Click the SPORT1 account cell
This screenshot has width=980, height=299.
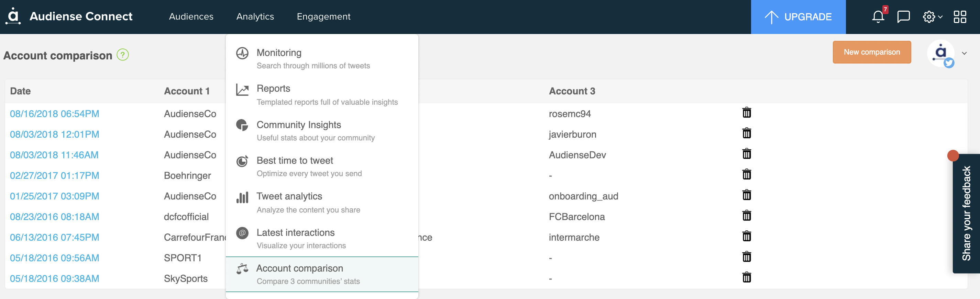click(183, 257)
